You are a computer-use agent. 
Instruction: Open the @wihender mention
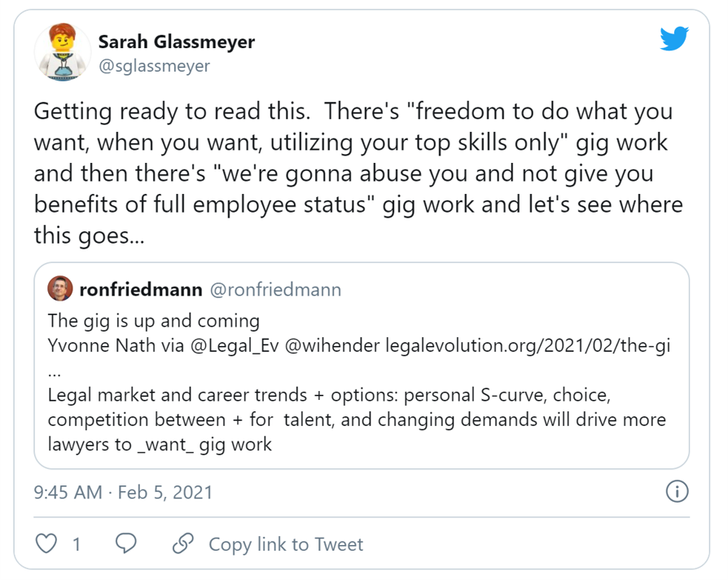coord(332,346)
